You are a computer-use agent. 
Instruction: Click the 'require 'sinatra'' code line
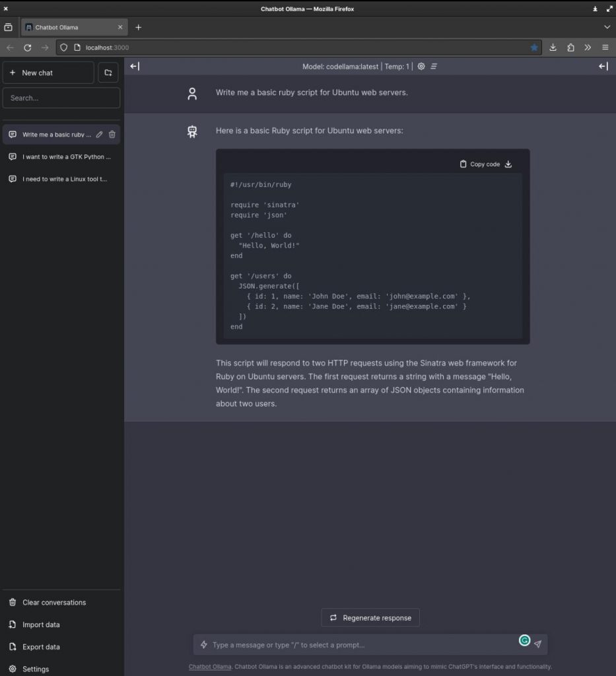tap(265, 205)
